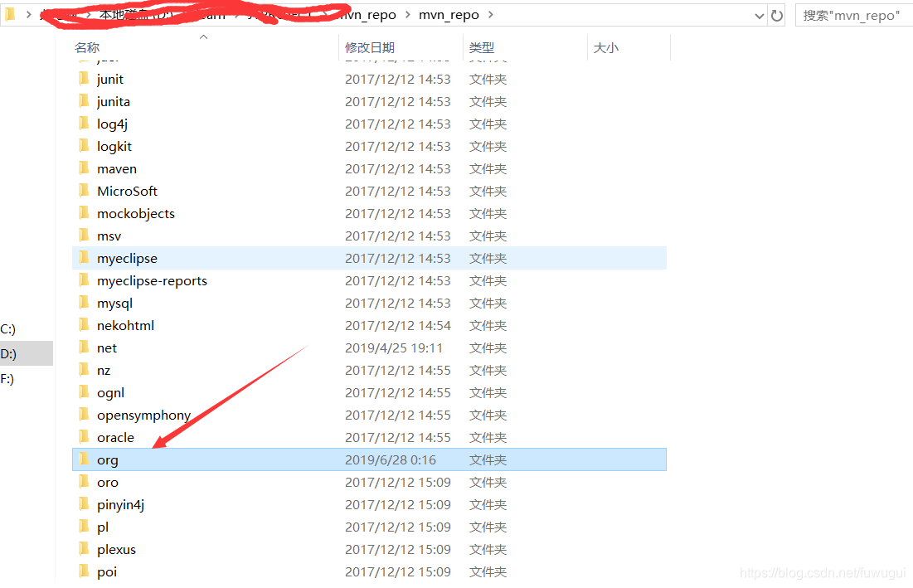
Task: Select the nekohtml folder name
Action: (126, 325)
